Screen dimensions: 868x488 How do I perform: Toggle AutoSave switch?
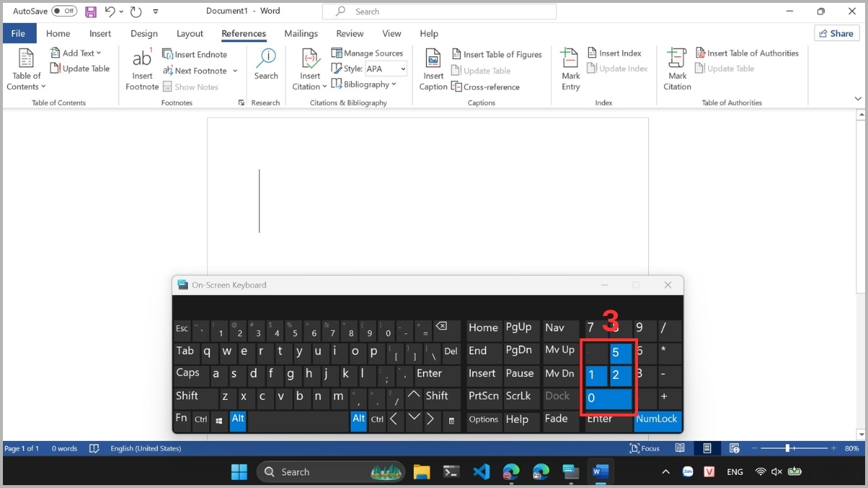coord(64,11)
